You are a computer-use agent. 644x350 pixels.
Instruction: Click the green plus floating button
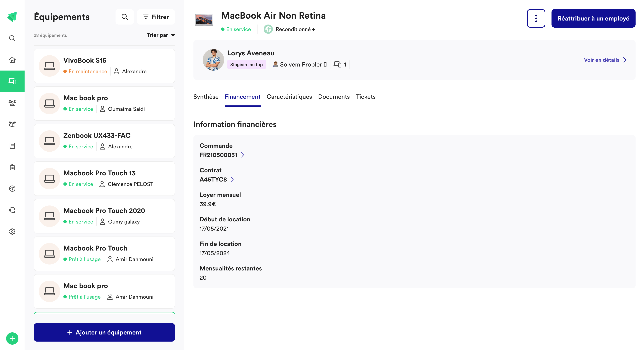click(x=12, y=338)
